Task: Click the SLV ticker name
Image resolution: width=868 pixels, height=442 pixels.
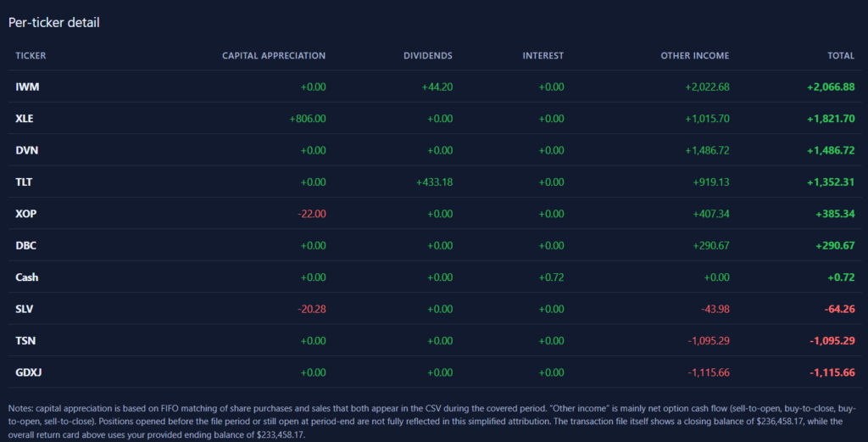Action: (x=25, y=309)
